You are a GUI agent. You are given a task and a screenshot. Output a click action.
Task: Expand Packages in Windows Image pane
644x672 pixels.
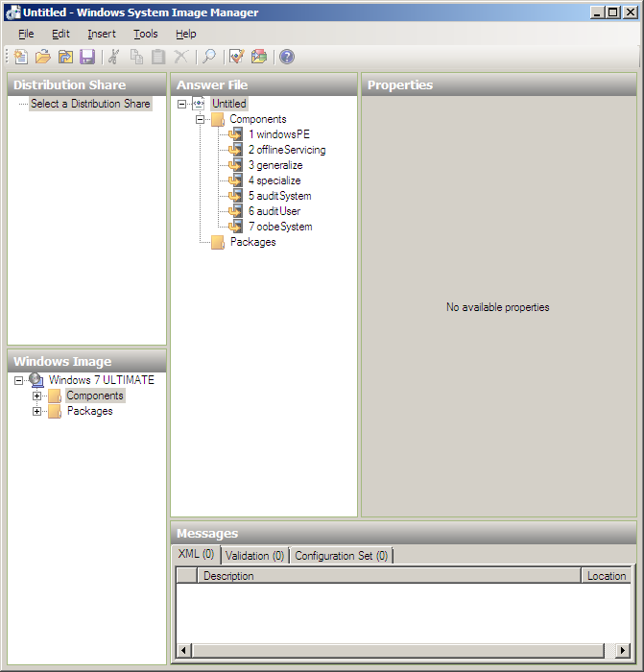[x=37, y=411]
